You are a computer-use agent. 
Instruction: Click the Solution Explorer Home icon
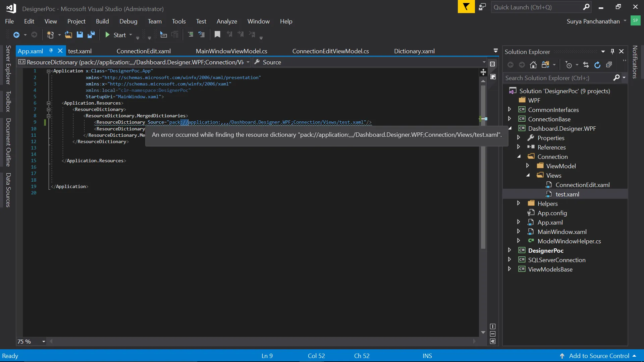[533, 65]
